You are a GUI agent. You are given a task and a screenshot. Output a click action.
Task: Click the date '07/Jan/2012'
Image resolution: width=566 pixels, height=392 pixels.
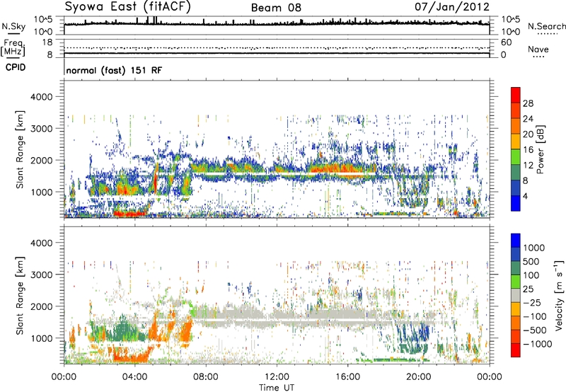click(x=452, y=7)
